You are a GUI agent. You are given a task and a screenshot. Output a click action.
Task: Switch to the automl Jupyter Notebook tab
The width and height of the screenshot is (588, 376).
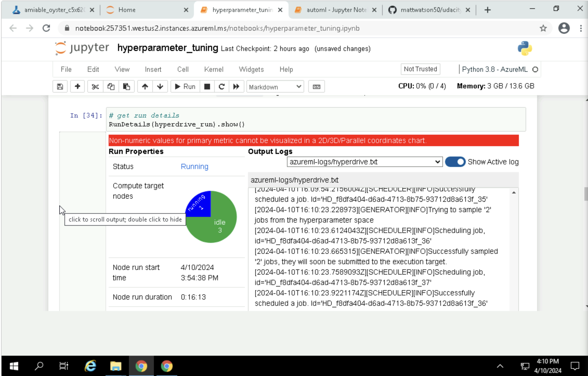[336, 10]
